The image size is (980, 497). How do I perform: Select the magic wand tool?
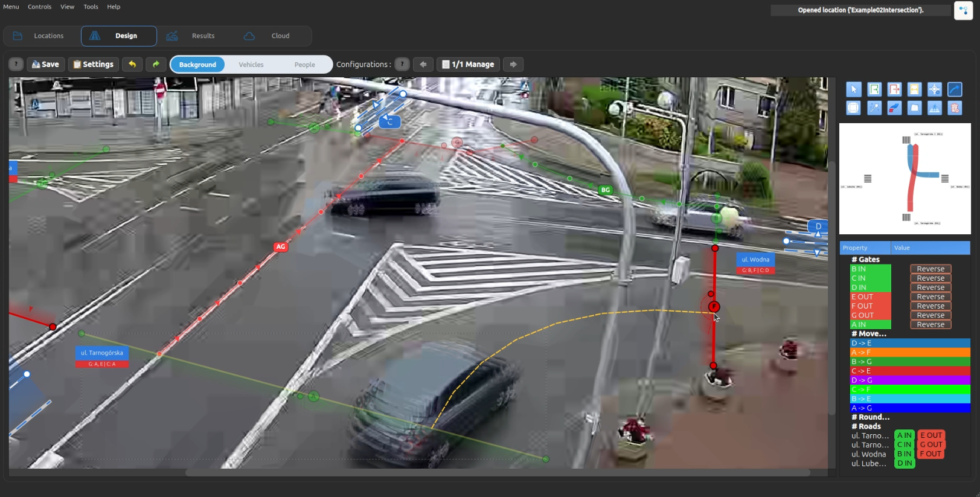click(x=874, y=108)
